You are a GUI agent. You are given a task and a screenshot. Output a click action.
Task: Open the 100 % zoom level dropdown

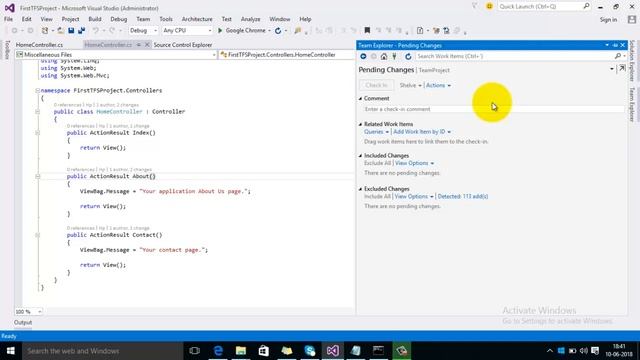[28, 312]
